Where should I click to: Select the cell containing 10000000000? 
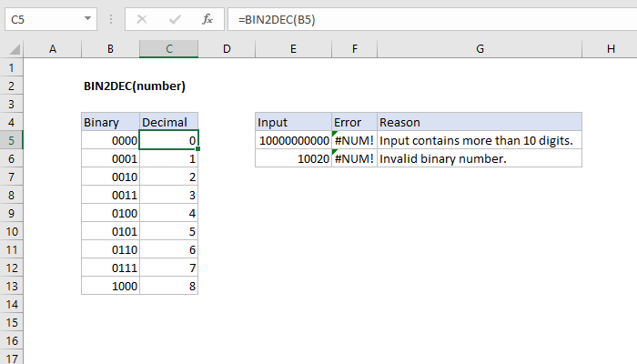(x=293, y=140)
